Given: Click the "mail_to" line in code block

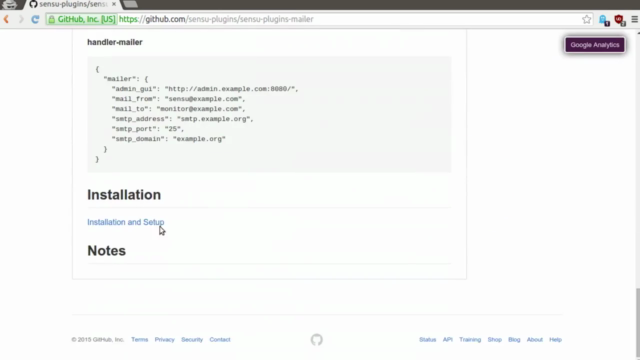Looking at the screenshot, I should pyautogui.click(x=179, y=109).
